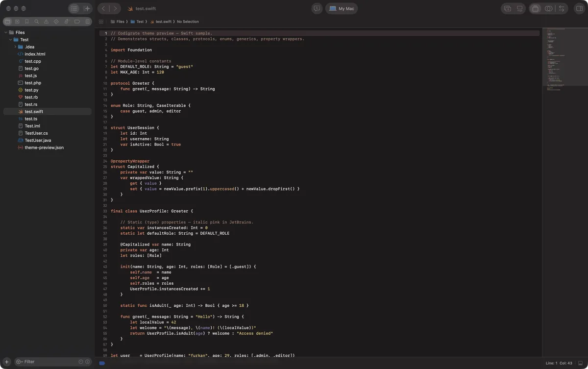The image size is (588, 369).
Task: Expand the .idea folder
Action: tap(15, 47)
